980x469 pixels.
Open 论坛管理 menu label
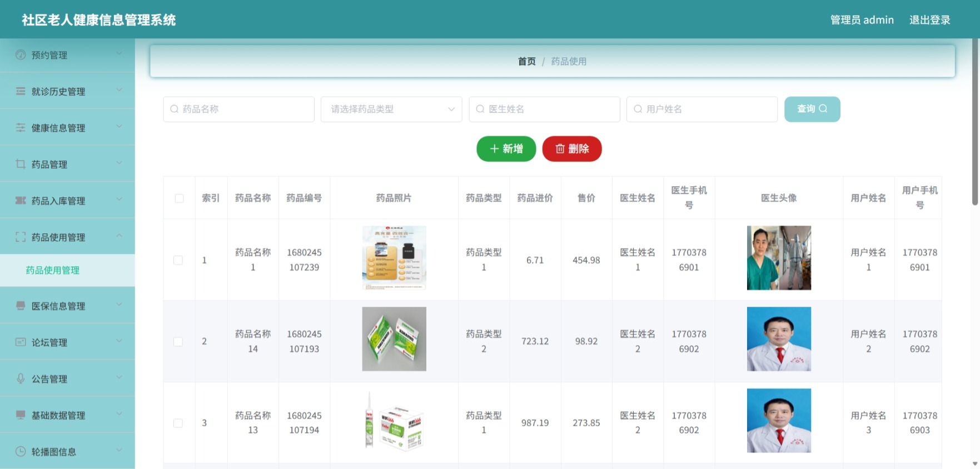tap(49, 342)
